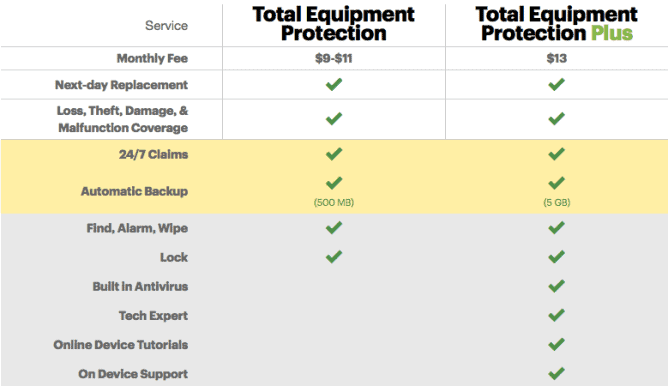The image size is (668, 386).
Task: Click Find, Alarm, Wipe checkmark in Plus column
Action: [556, 227]
